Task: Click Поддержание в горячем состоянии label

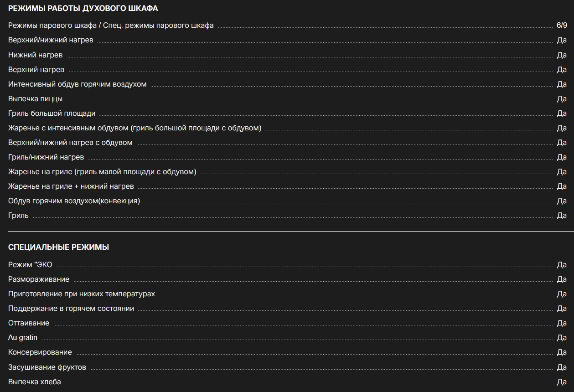Action: coord(71,308)
